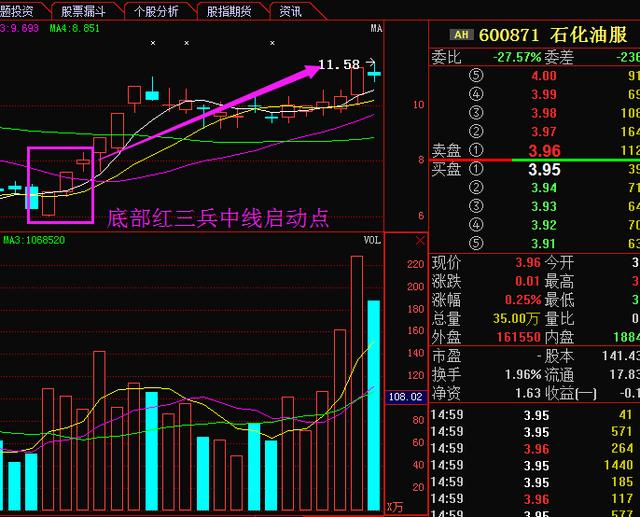Click the 涨幅 value 0.25%

523,300
